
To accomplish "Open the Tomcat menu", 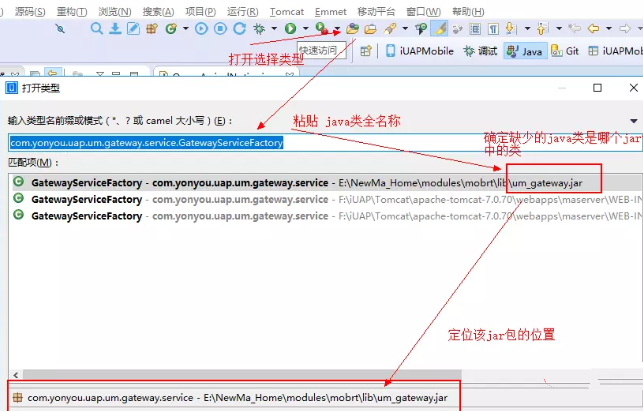I will 287,11.
